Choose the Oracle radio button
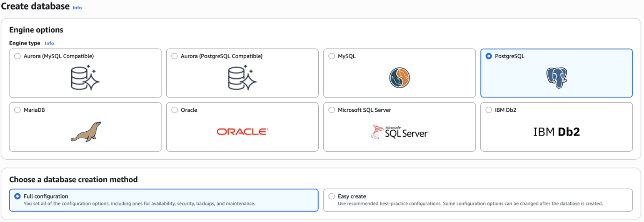Viewport: 644px width, 222px height. coord(175,110)
